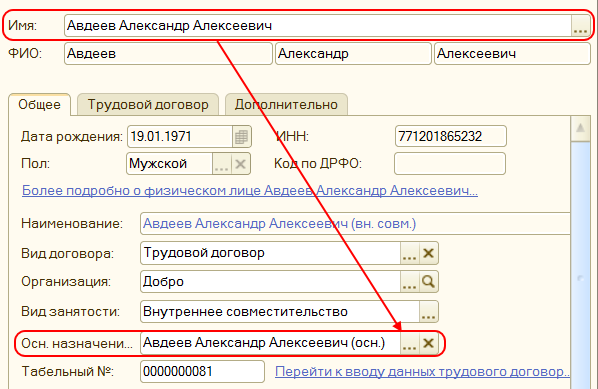Screen dimensions: 598x389
Task: Switch to the Трудовой договор tab
Action: point(148,104)
